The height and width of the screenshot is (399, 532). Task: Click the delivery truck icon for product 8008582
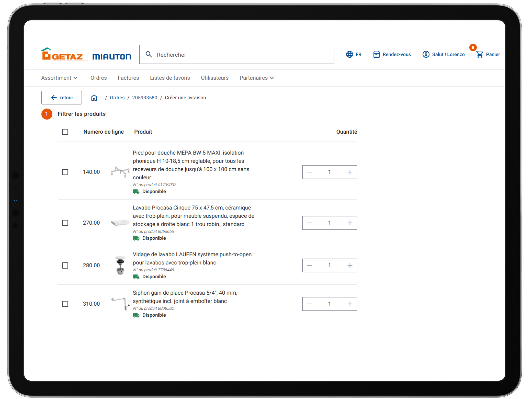pos(136,315)
